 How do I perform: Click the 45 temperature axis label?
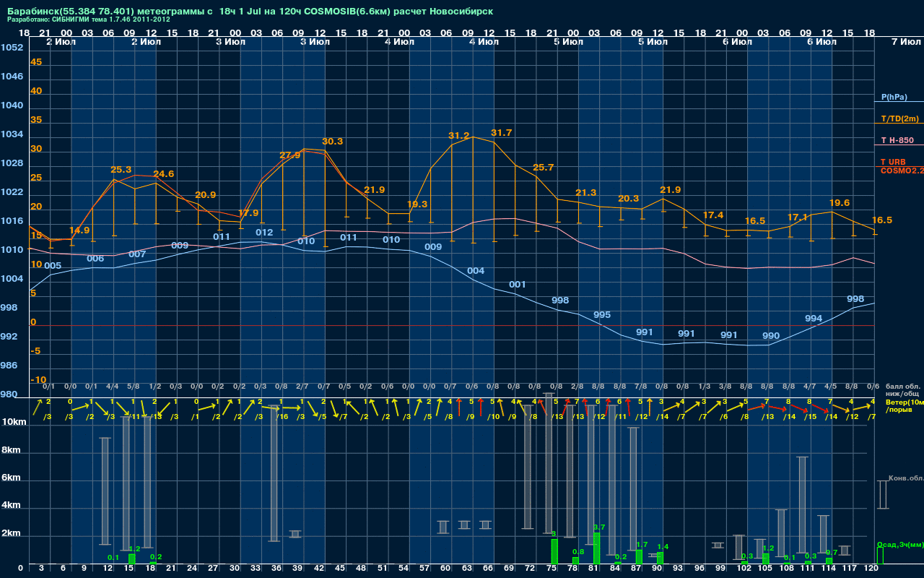[36, 62]
